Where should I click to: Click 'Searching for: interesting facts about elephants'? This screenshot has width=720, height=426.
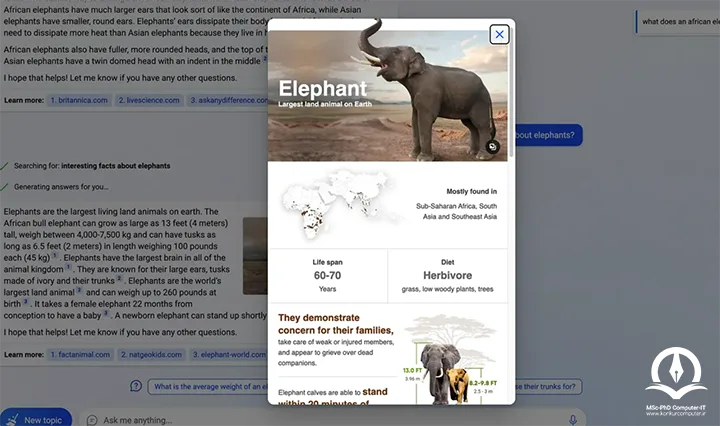[x=92, y=166]
